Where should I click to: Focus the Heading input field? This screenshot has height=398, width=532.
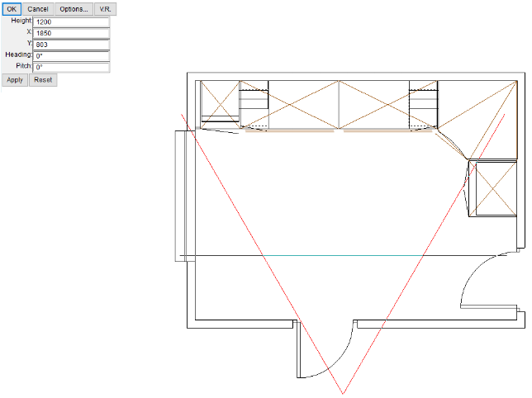click(71, 56)
